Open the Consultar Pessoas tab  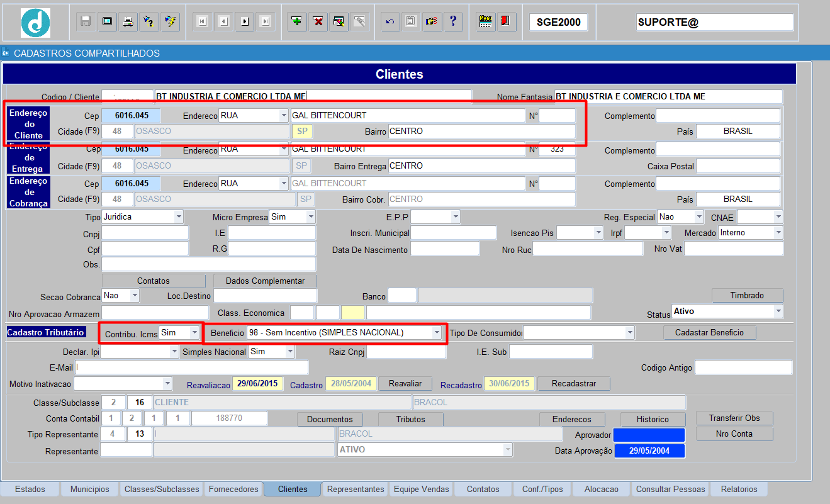tap(671, 489)
